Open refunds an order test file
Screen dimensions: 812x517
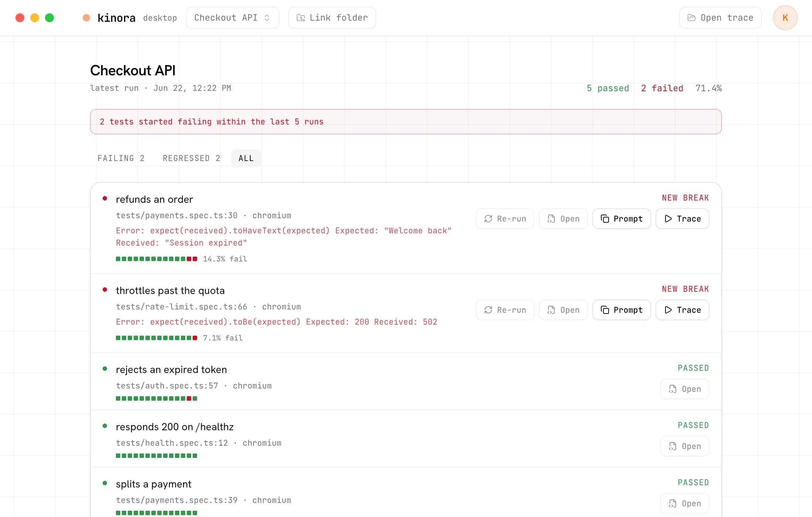563,219
